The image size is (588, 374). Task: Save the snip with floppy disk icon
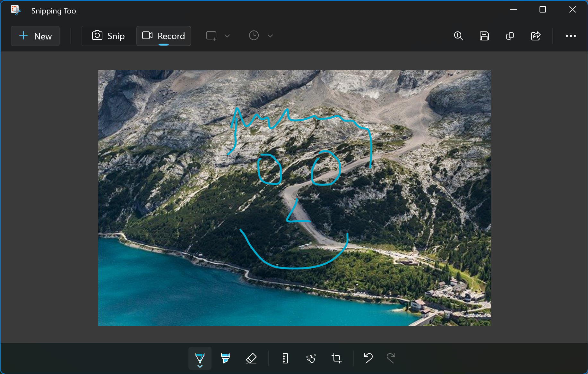click(x=484, y=36)
